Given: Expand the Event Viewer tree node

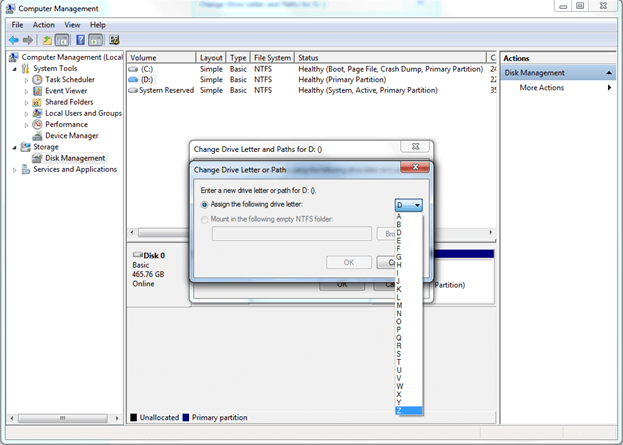Looking at the screenshot, I should (26, 91).
